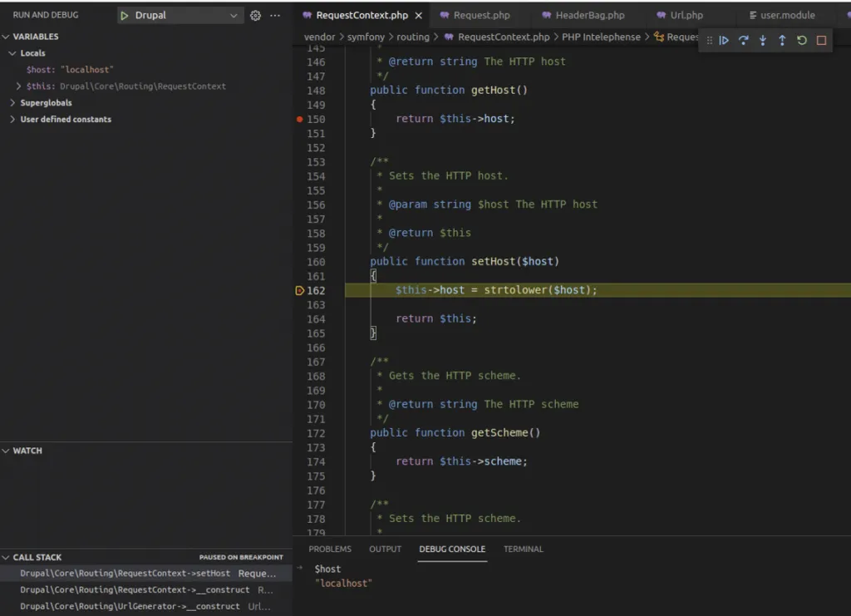Click the vendor breadcrumb segment
851x616 pixels.
click(x=320, y=37)
